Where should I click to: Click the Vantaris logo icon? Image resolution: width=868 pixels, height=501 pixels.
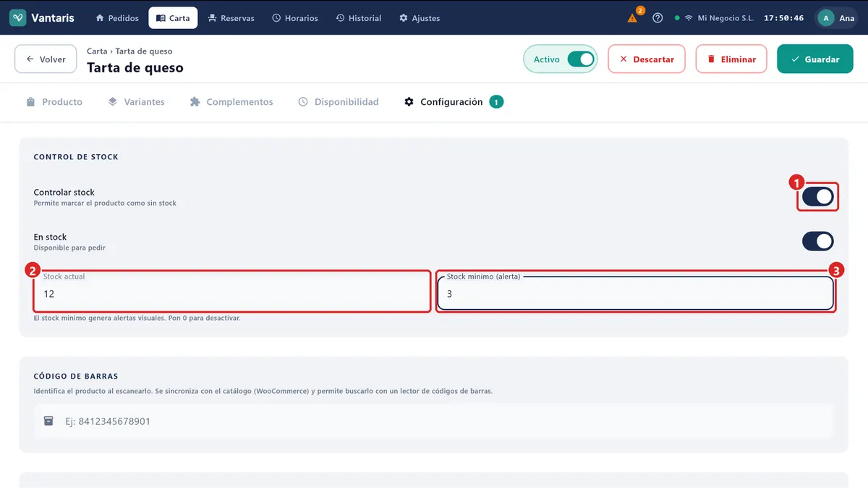17,17
